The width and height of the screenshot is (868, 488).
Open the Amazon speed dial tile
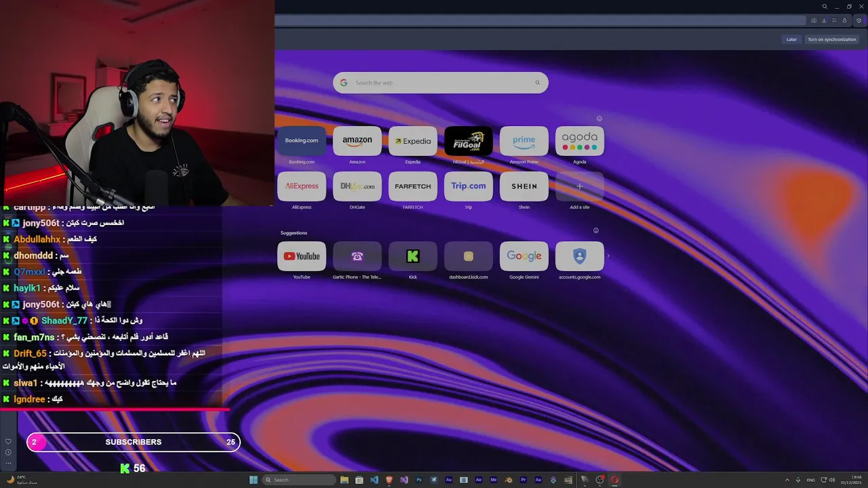point(357,141)
